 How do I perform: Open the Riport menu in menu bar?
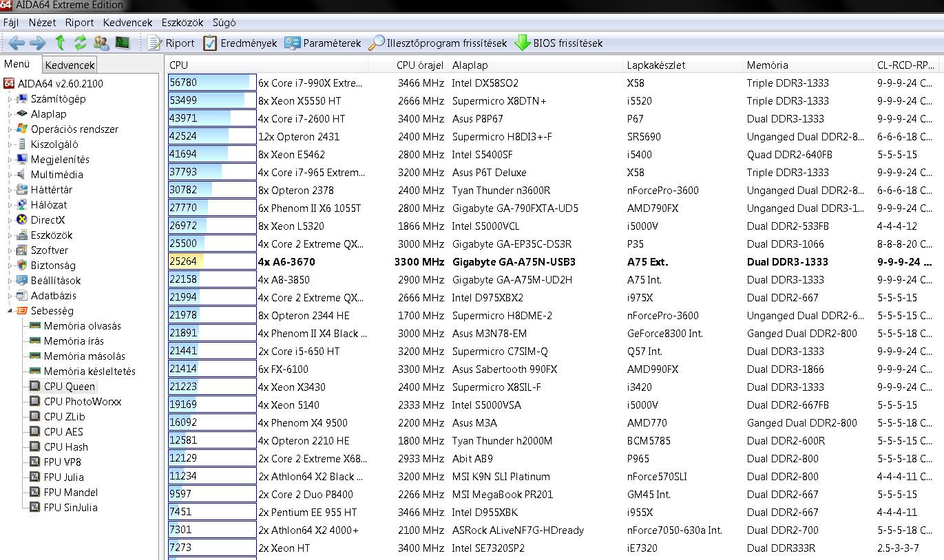click(x=80, y=22)
